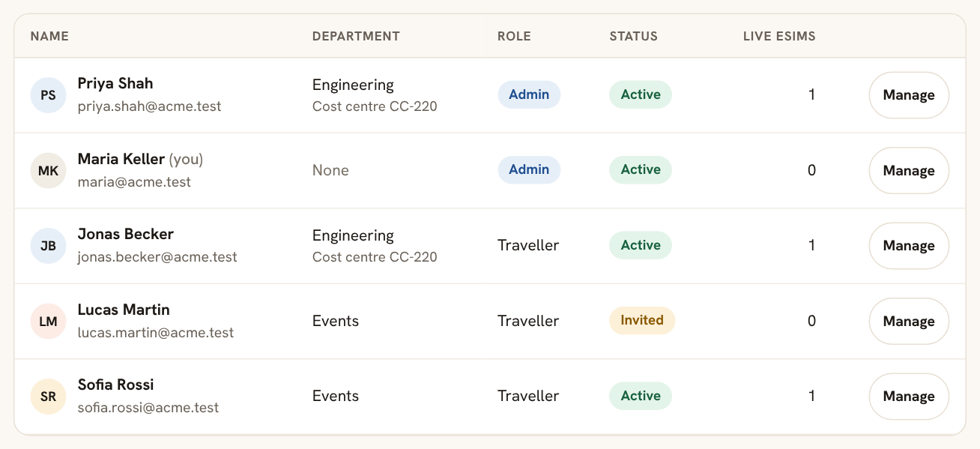This screenshot has width=980, height=449.
Task: Click Admin badge for Priya Shah
Action: coord(529,94)
